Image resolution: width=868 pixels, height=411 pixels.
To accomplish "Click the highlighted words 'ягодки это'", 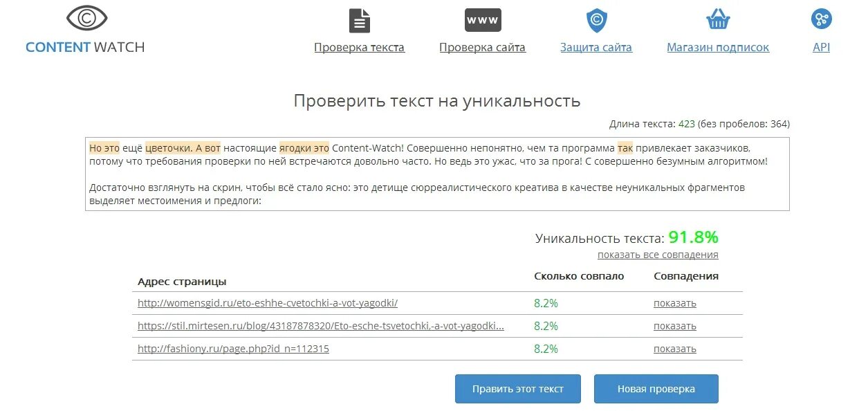I will click(304, 148).
